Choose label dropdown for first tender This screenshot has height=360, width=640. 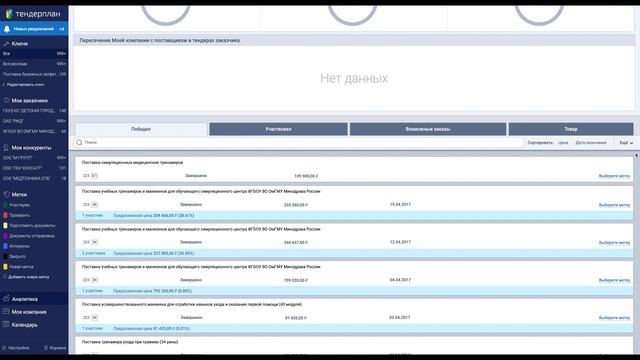tap(614, 176)
